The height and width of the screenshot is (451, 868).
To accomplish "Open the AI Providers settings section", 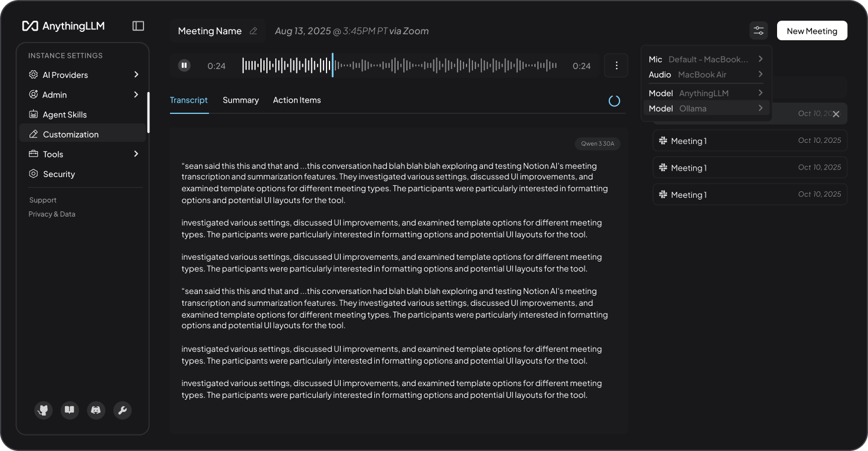I will point(83,75).
